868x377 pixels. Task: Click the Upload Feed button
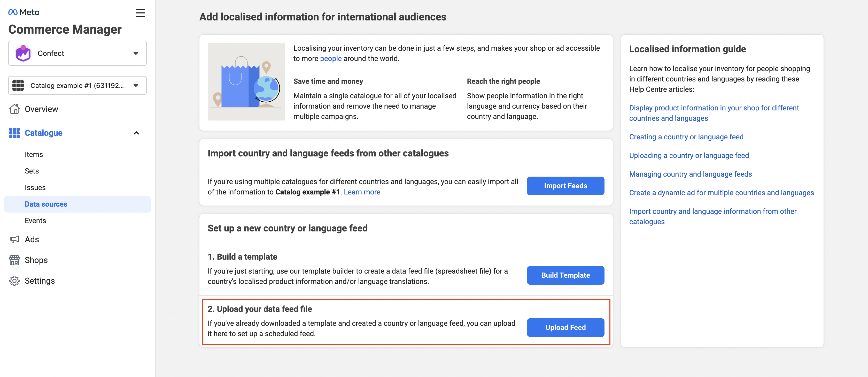pos(565,327)
